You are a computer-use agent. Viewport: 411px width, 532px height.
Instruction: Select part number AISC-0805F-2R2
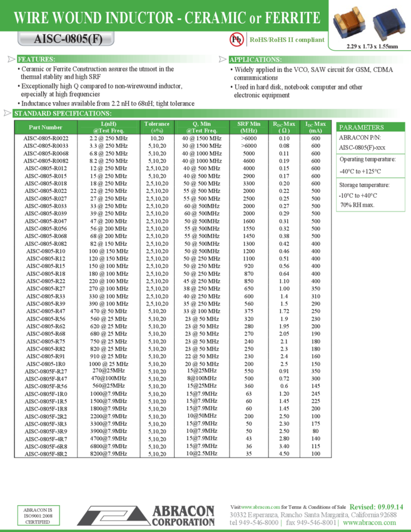46,417
